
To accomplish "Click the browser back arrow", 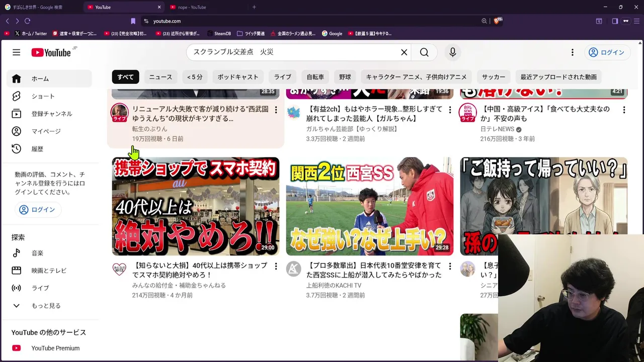I will pos(7,21).
